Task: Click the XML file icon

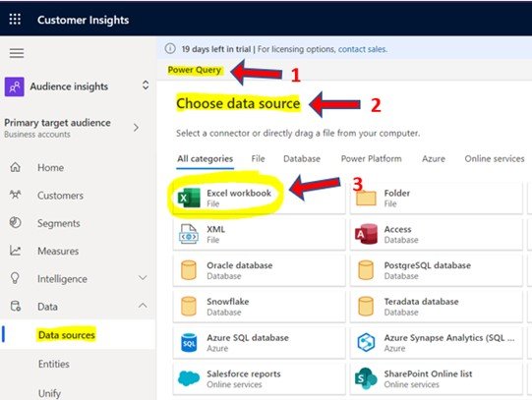Action: point(189,234)
